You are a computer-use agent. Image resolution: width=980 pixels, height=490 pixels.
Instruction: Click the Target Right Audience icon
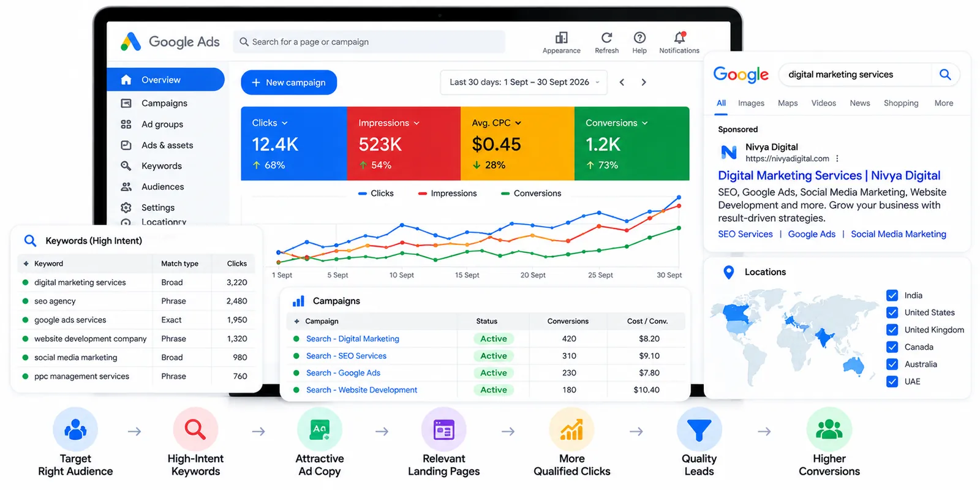75,429
